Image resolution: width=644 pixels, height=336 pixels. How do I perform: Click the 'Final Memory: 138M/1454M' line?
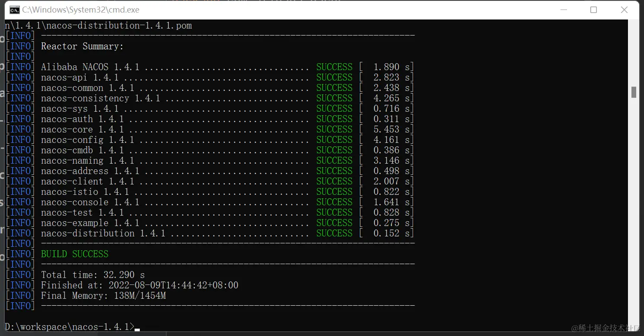103,296
